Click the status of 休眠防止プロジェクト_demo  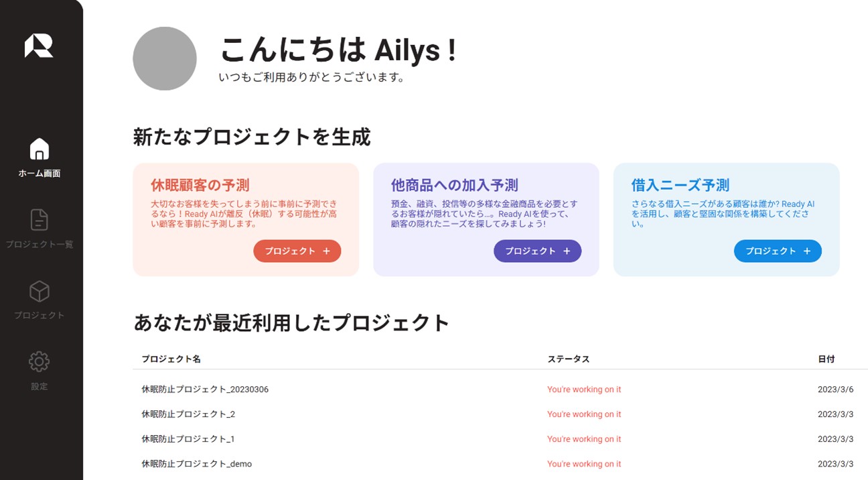tap(584, 464)
